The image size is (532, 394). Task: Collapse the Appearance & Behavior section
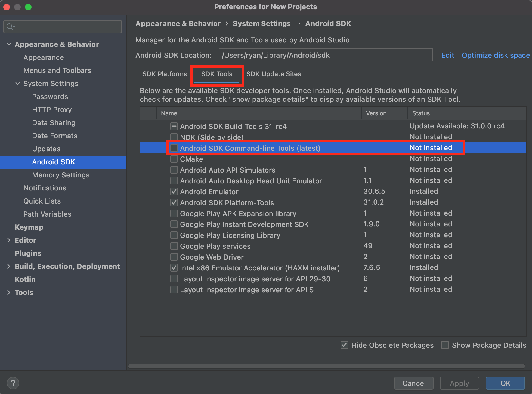pos(9,44)
